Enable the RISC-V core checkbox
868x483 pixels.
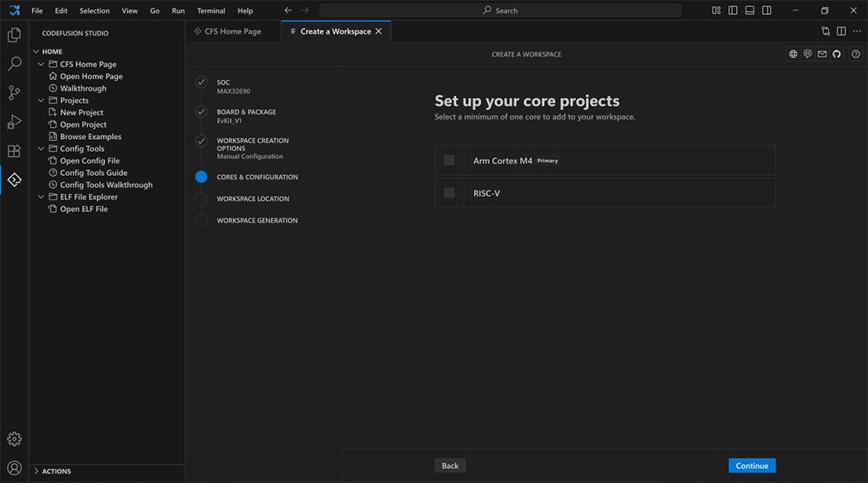point(449,192)
